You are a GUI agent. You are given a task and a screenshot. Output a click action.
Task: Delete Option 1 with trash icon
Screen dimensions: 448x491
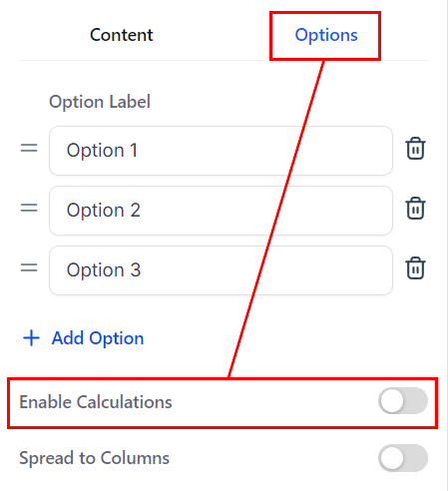(415, 149)
